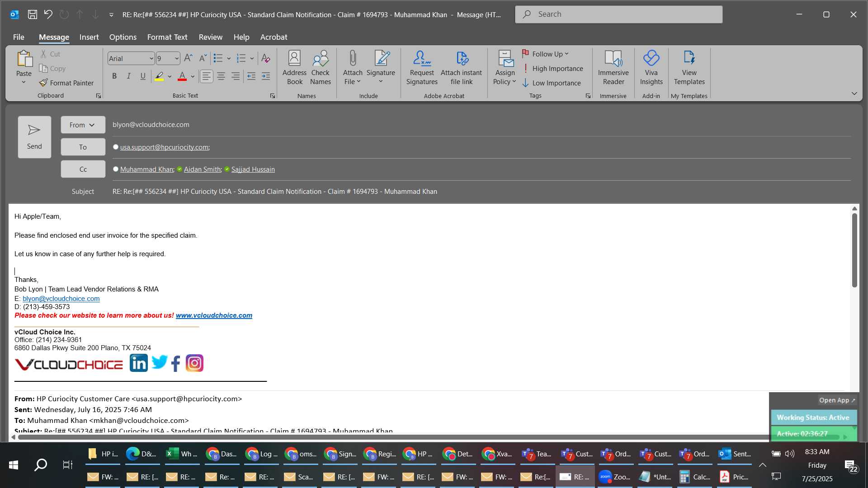Decrease paragraph indent
Screen dimensions: 868x488
[251, 76]
